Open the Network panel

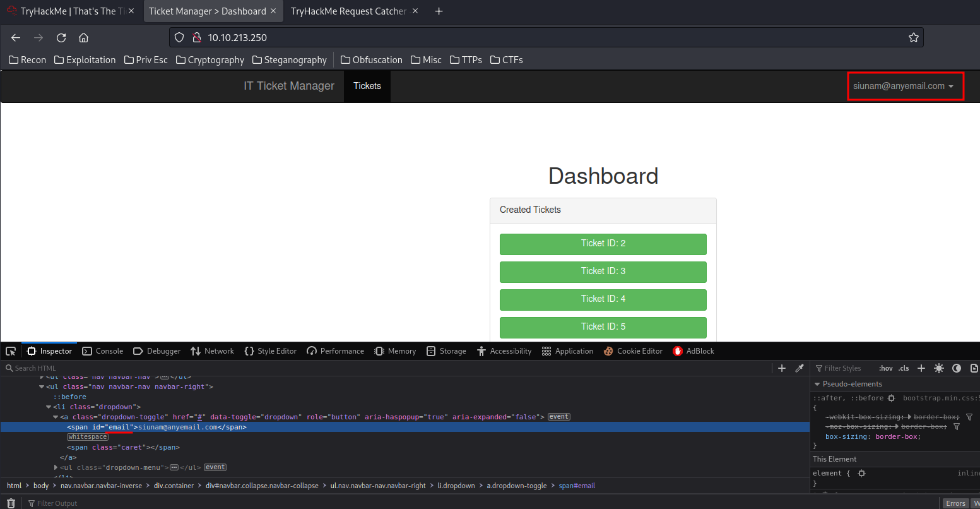pos(212,351)
